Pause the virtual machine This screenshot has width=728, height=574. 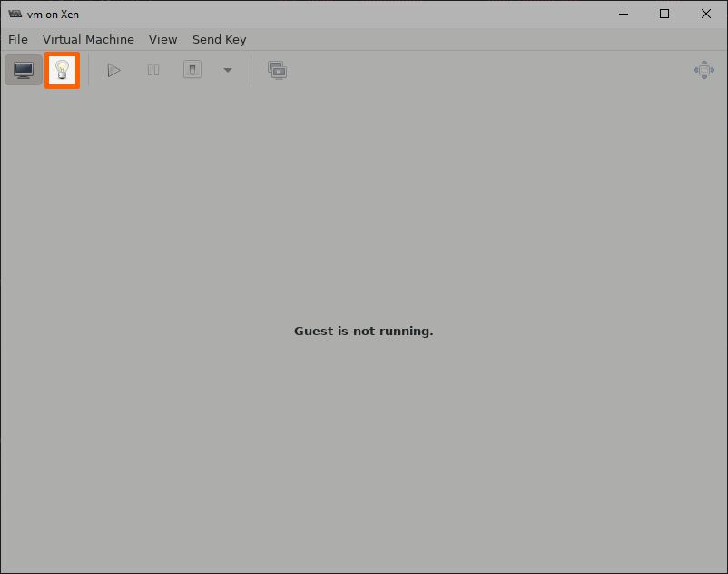click(153, 70)
